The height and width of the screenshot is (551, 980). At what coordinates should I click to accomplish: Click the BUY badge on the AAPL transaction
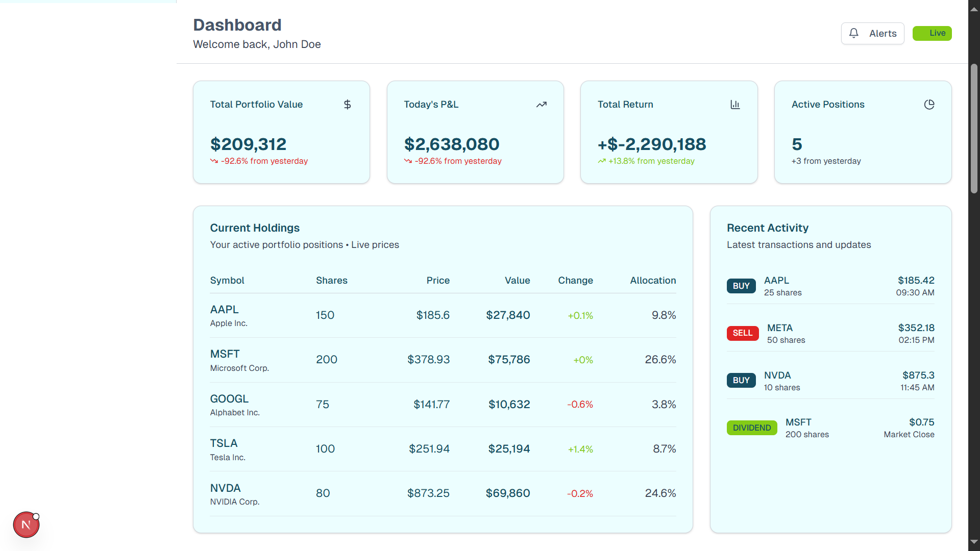pyautogui.click(x=741, y=286)
